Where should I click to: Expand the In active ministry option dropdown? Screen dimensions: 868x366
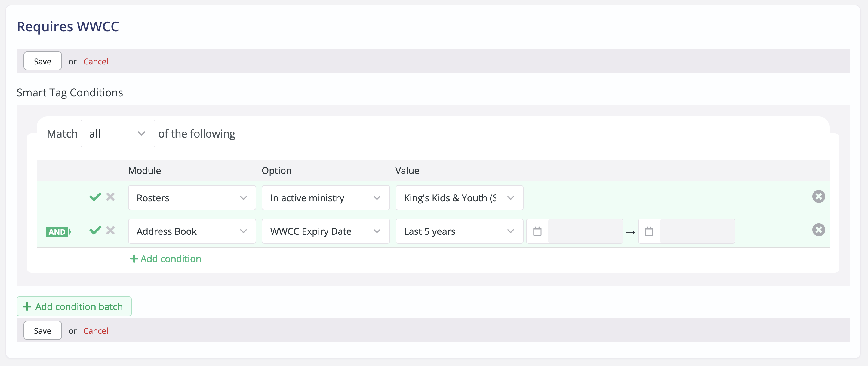[376, 198]
